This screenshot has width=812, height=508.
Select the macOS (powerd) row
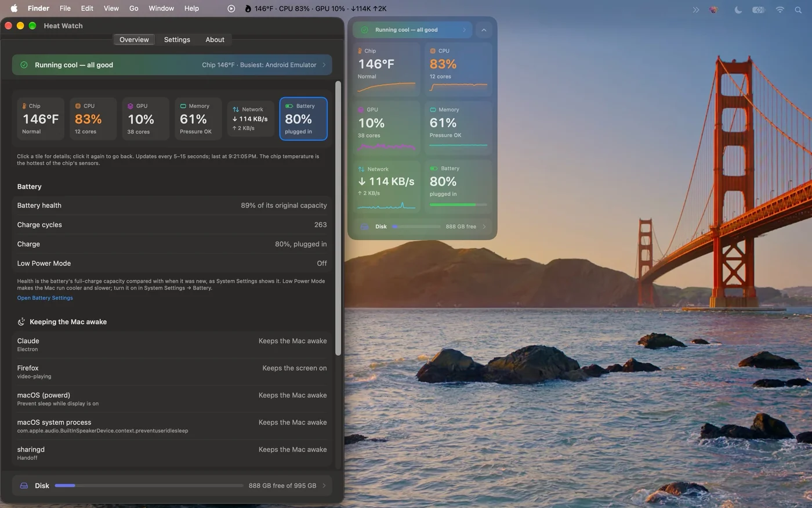click(x=172, y=399)
